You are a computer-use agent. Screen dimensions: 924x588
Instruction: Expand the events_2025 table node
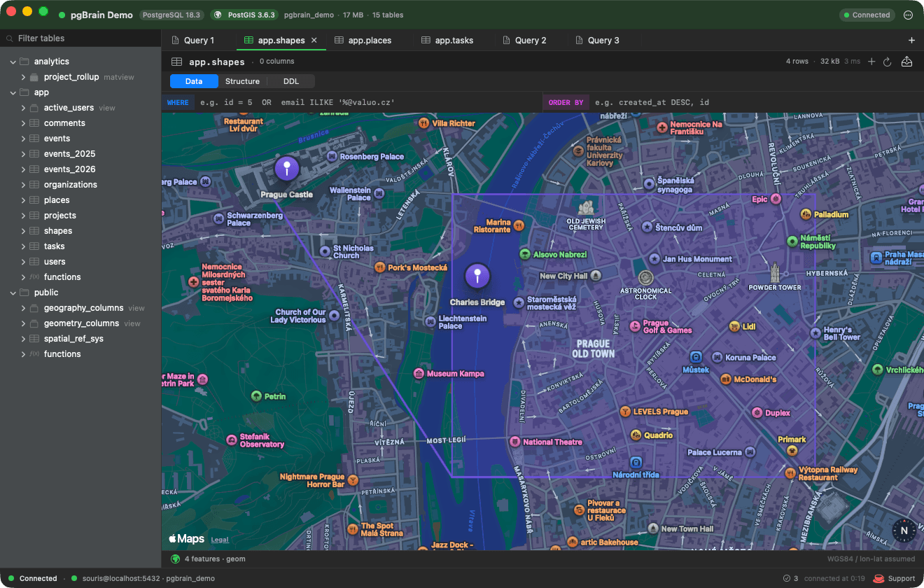click(x=23, y=154)
